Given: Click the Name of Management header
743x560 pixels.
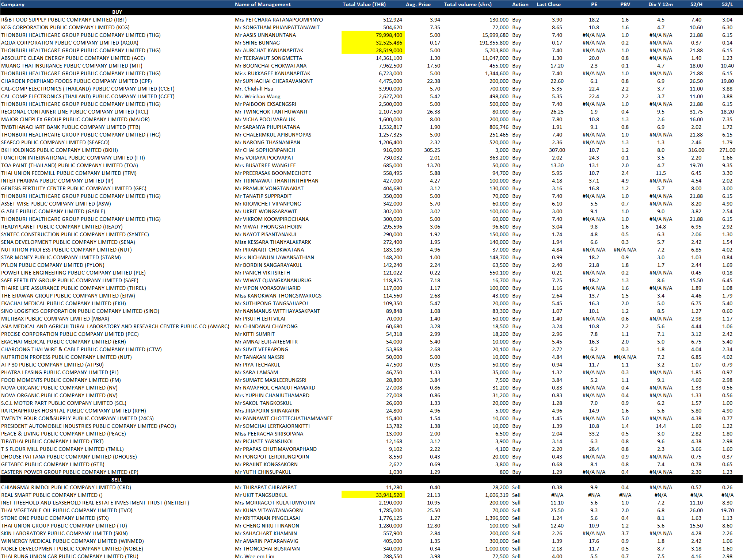Looking at the screenshot, I should click(x=263, y=4).
